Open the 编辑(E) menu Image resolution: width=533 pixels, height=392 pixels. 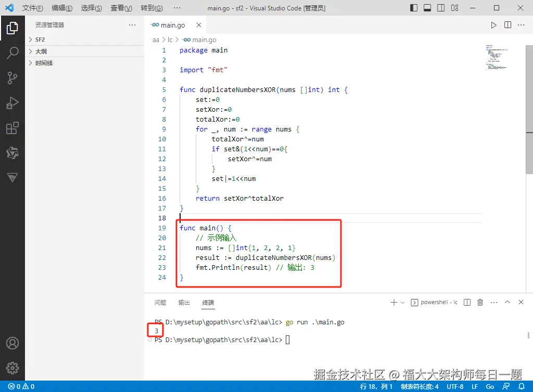[62, 8]
